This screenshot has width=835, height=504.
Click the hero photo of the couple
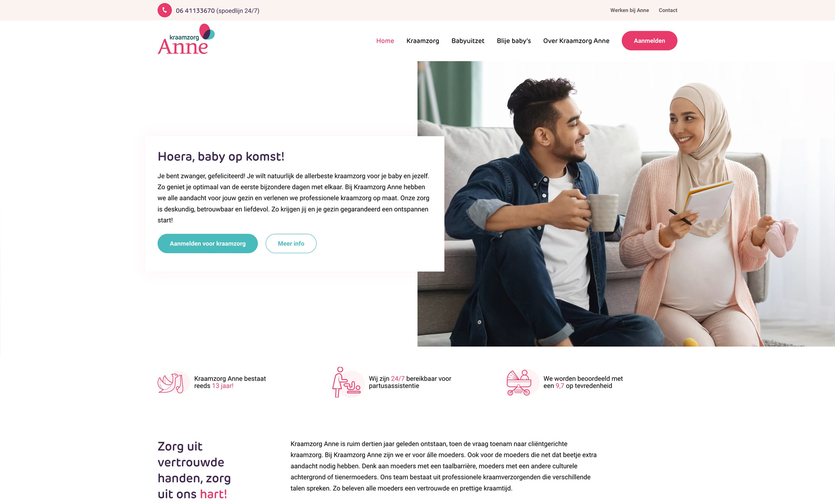point(626,204)
